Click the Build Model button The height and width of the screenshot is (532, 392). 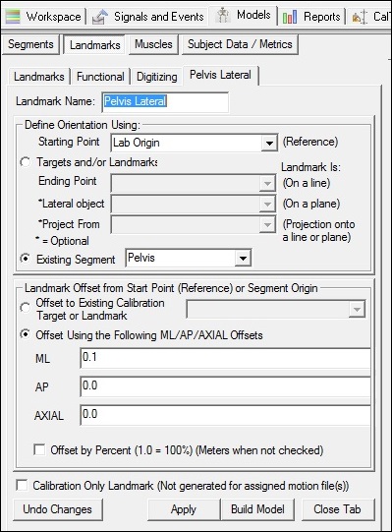[x=257, y=509]
